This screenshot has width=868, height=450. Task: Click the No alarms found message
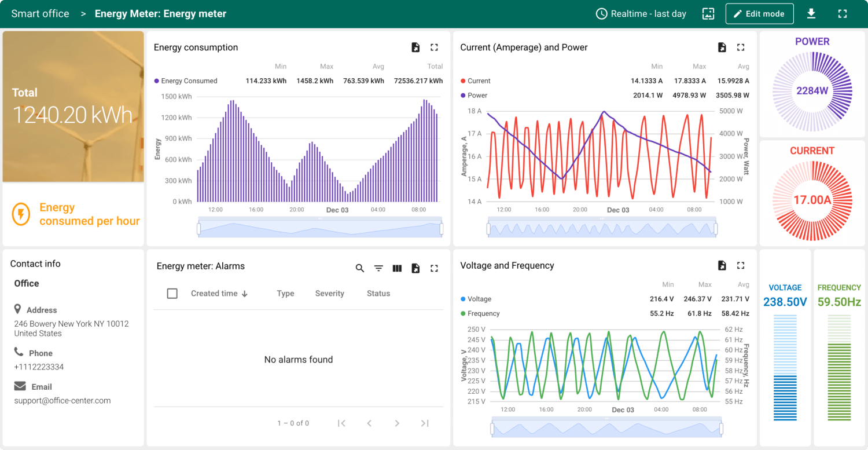[x=299, y=360]
